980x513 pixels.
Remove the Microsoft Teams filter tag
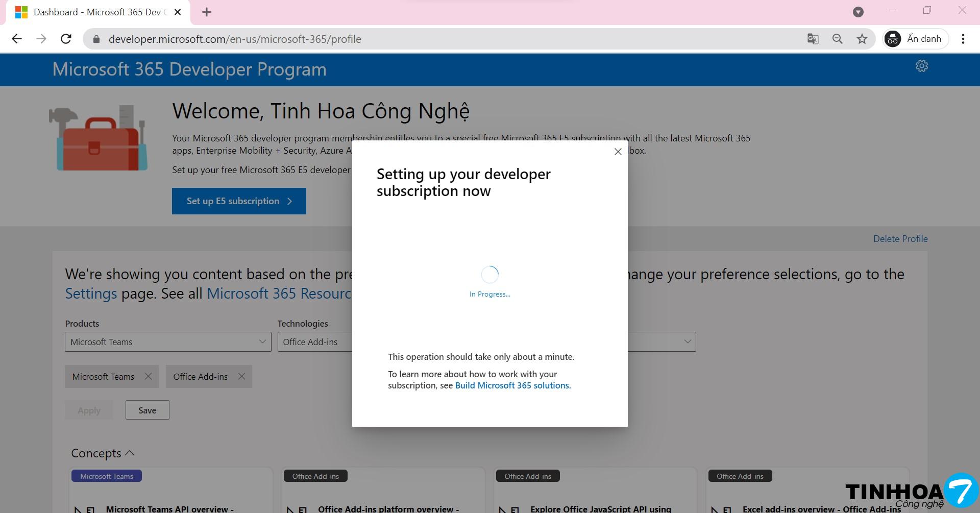pos(148,376)
